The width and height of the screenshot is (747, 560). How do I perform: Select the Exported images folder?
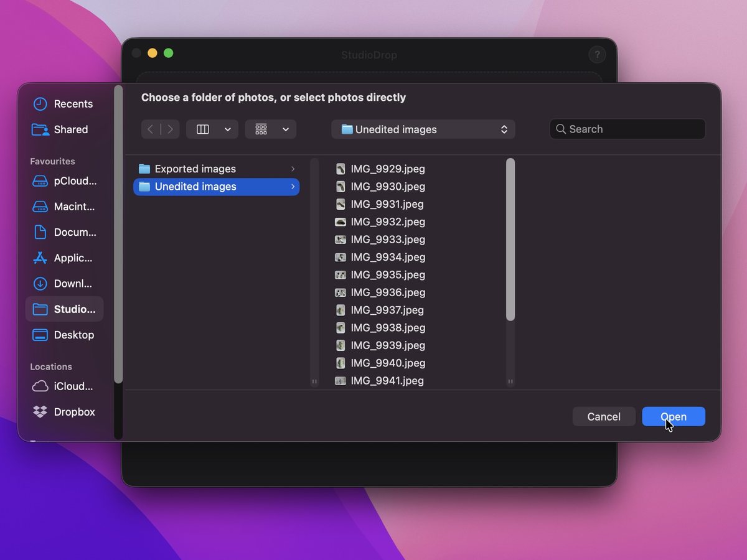[216, 169]
